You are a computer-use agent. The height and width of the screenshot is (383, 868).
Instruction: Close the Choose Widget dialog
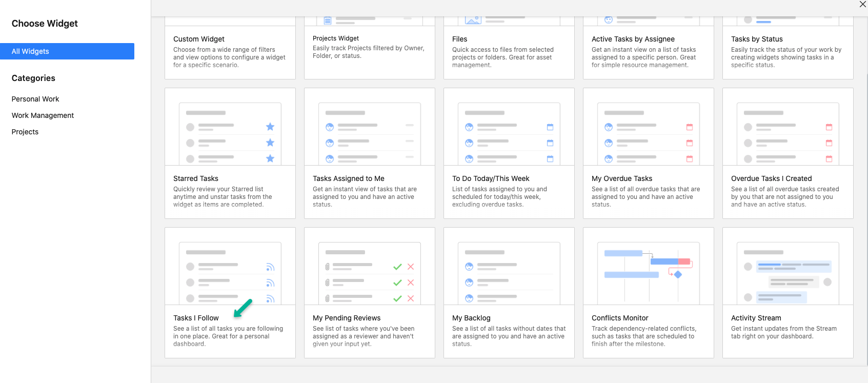pos(862,4)
